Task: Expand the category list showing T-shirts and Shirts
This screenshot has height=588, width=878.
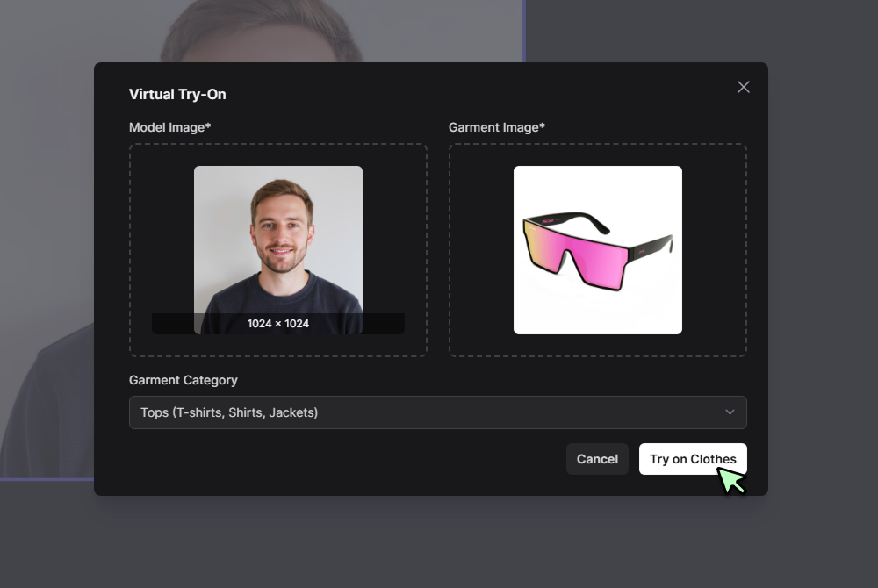Action: (x=437, y=412)
